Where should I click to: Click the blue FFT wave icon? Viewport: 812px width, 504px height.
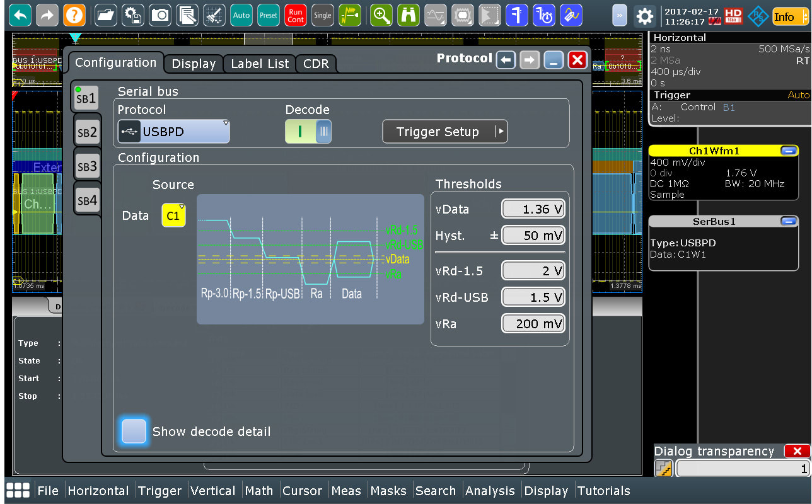point(571,15)
